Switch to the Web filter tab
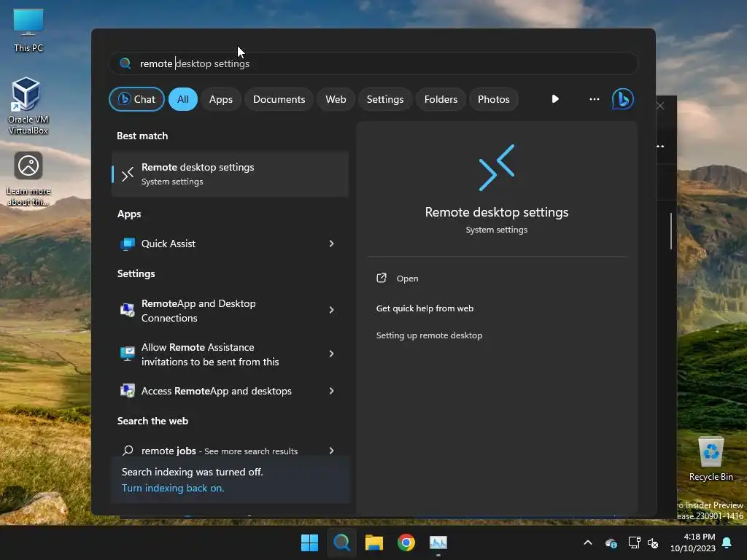Viewport: 747px width, 560px height. point(336,99)
